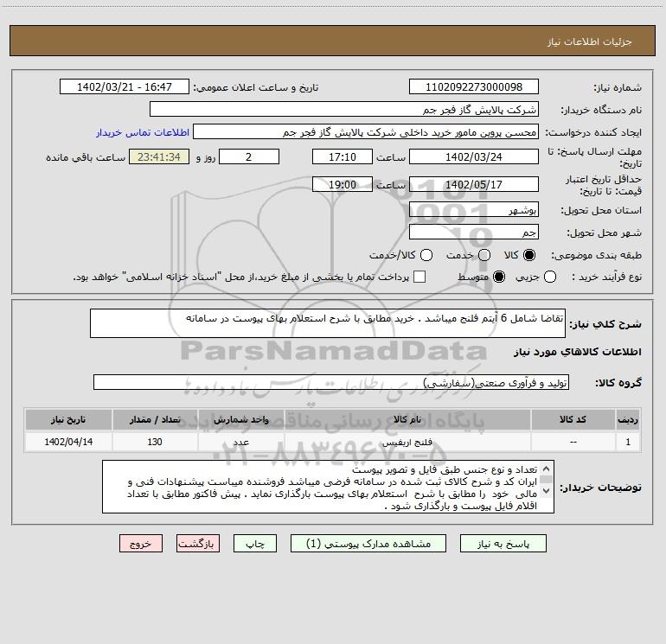Click the days remaining field showing 2
The image size is (666, 644).
pyautogui.click(x=249, y=156)
